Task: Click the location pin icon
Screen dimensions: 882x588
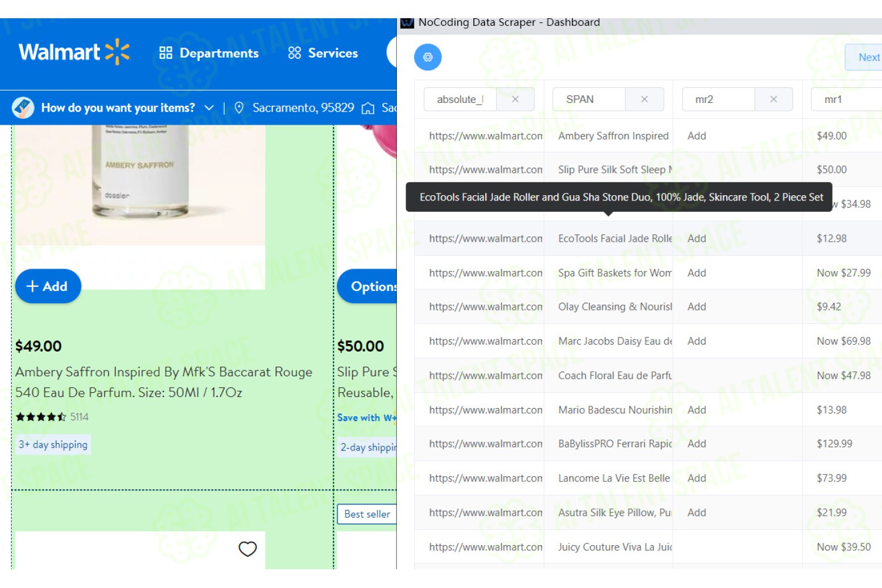Action: click(239, 108)
